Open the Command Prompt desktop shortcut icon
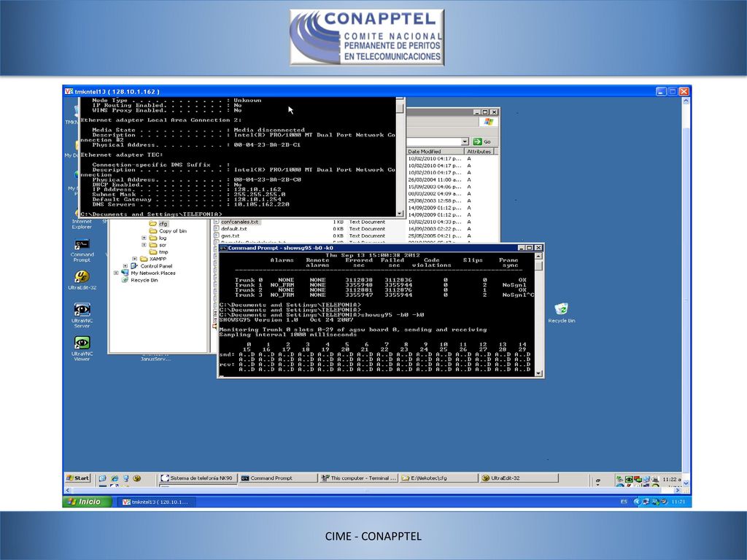The image size is (747, 560). tap(82, 245)
